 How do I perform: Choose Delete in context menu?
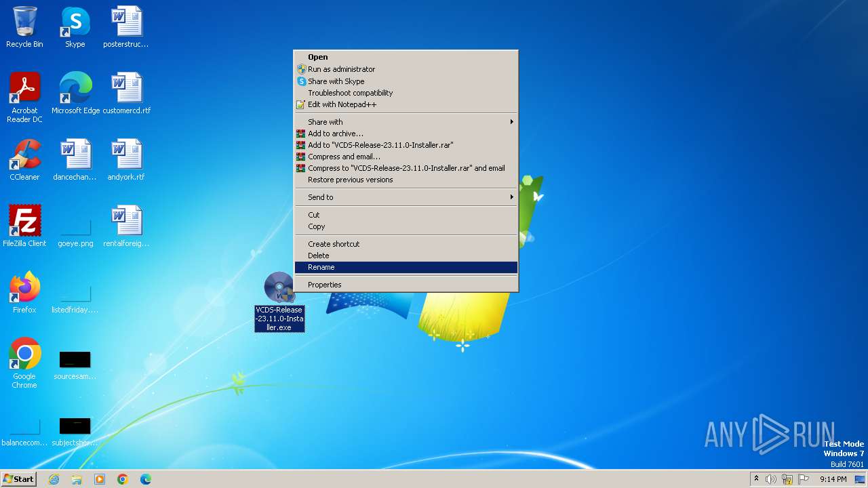point(406,256)
